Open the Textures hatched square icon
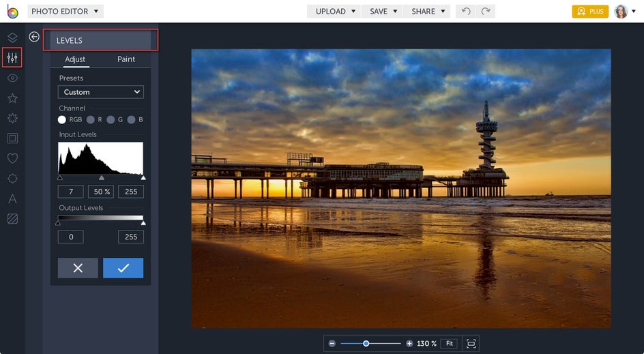644x354 pixels. click(x=12, y=219)
